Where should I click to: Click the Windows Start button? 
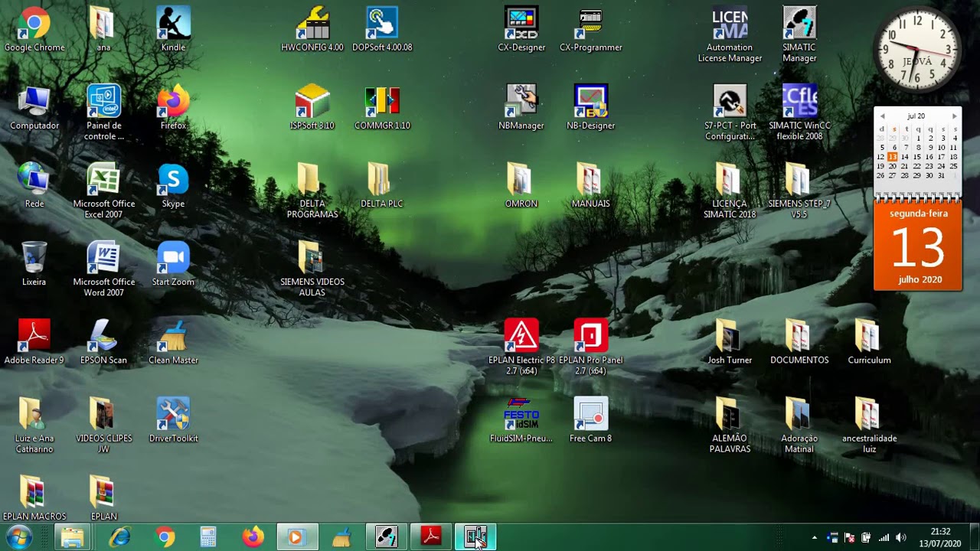pyautogui.click(x=18, y=537)
